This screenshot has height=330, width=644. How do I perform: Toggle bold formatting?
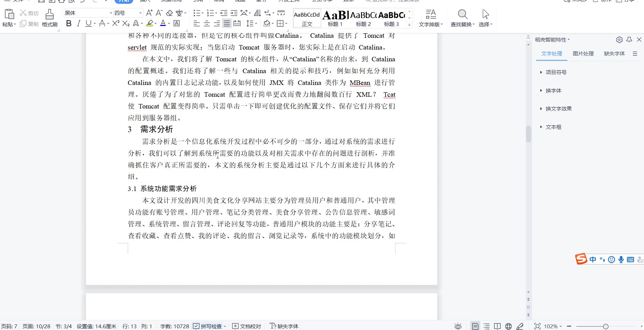(69, 24)
